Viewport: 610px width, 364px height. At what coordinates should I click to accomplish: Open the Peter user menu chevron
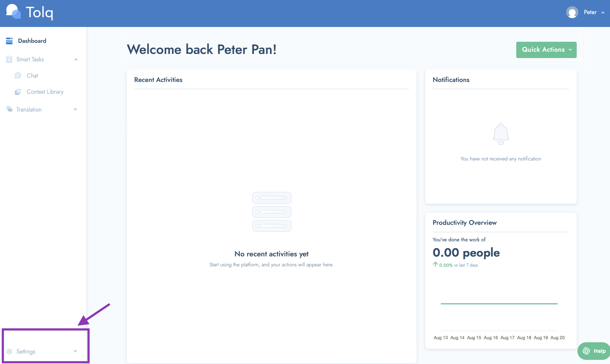pyautogui.click(x=603, y=13)
